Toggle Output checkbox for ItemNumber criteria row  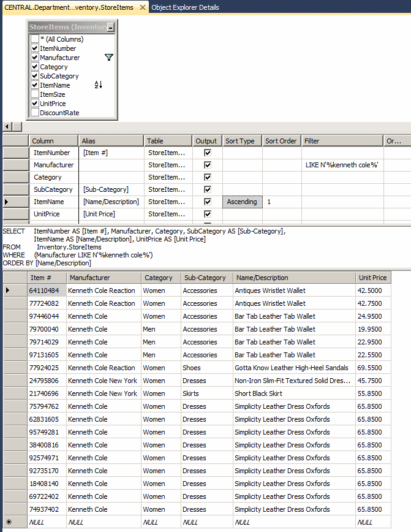[208, 153]
